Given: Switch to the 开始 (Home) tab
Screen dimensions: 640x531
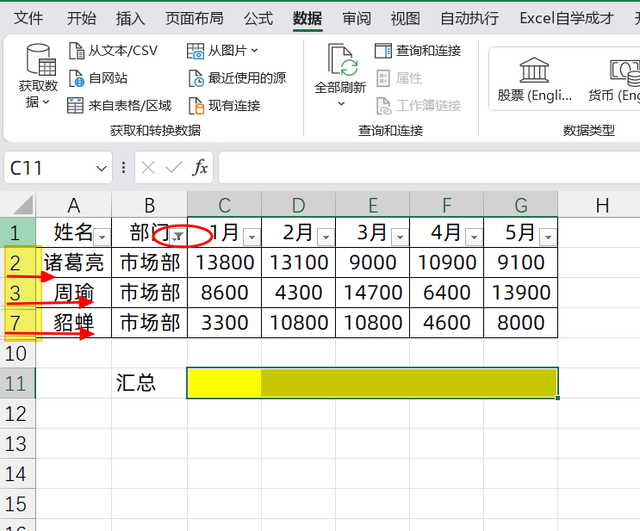Looking at the screenshot, I should coord(81,18).
